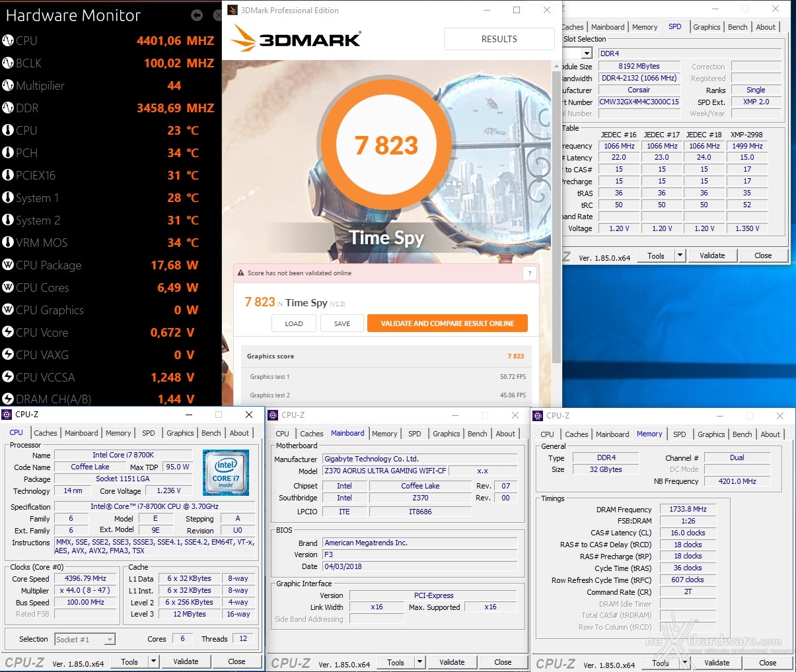
Task: Click the SAVE button in 3DMark
Action: [342, 323]
